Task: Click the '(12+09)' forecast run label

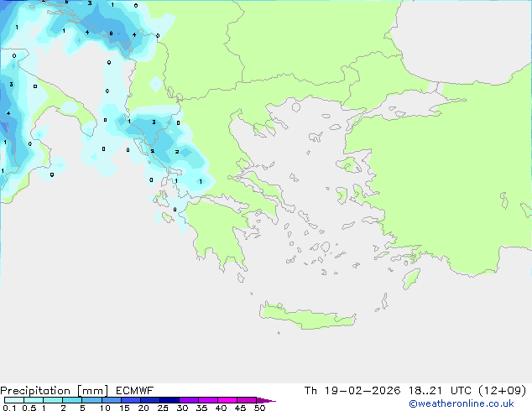Action: 502,391
